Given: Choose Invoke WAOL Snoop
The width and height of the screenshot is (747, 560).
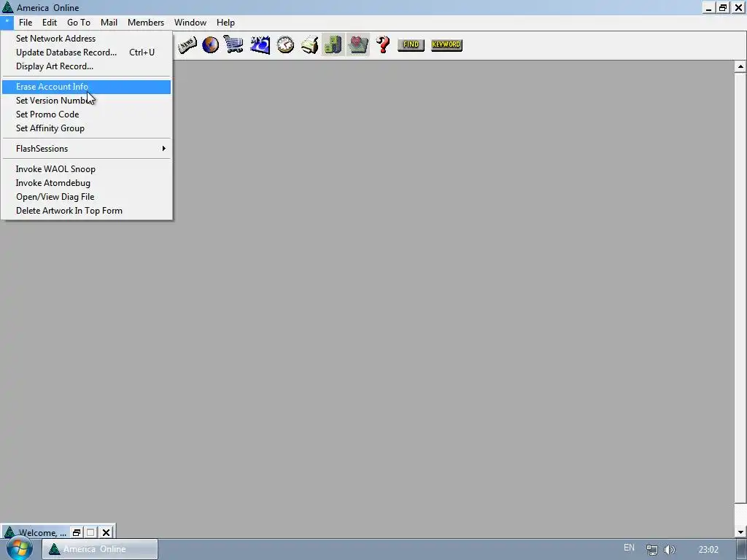Looking at the screenshot, I should 86,169.
